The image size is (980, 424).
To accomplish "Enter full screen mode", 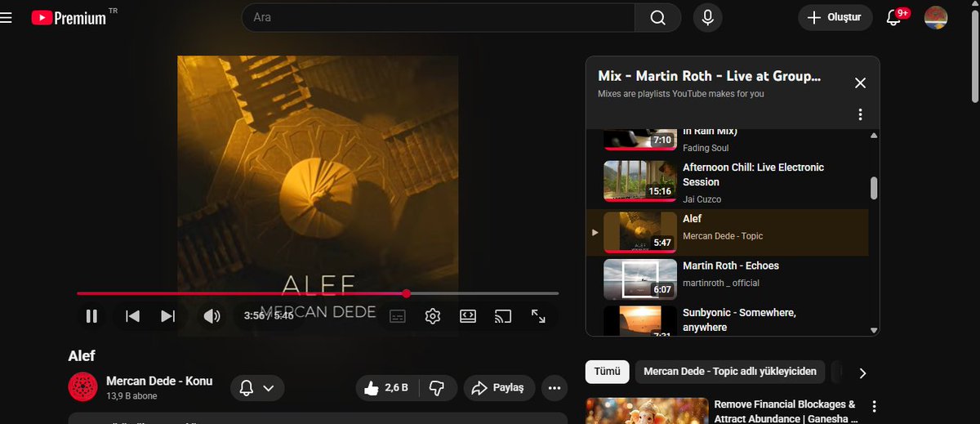I will [538, 316].
